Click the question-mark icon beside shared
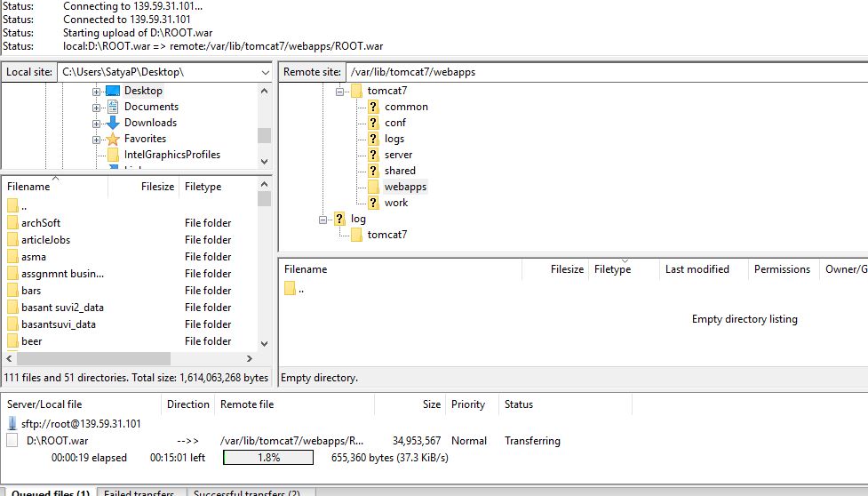 point(373,171)
